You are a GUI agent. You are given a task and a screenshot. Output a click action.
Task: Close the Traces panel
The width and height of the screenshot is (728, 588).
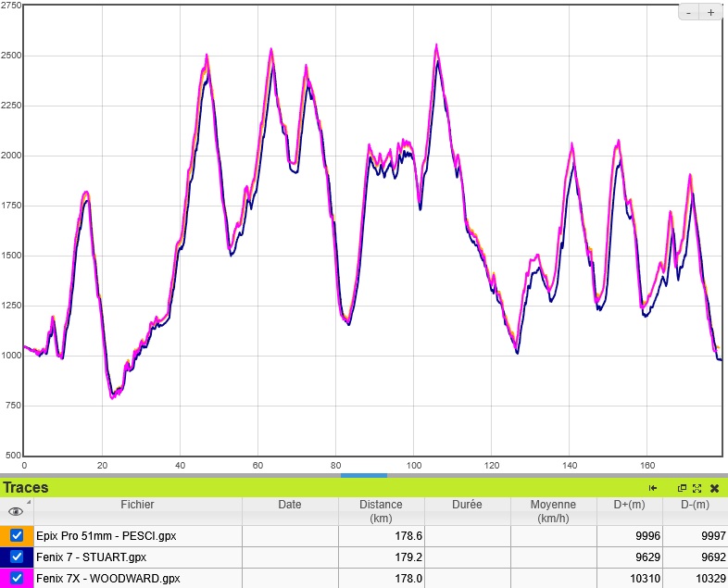tap(714, 488)
